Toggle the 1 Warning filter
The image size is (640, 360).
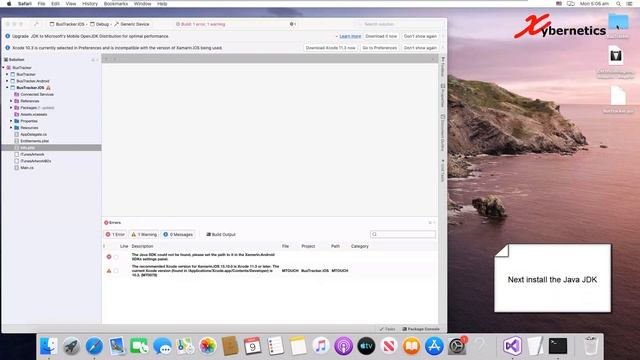(144, 234)
